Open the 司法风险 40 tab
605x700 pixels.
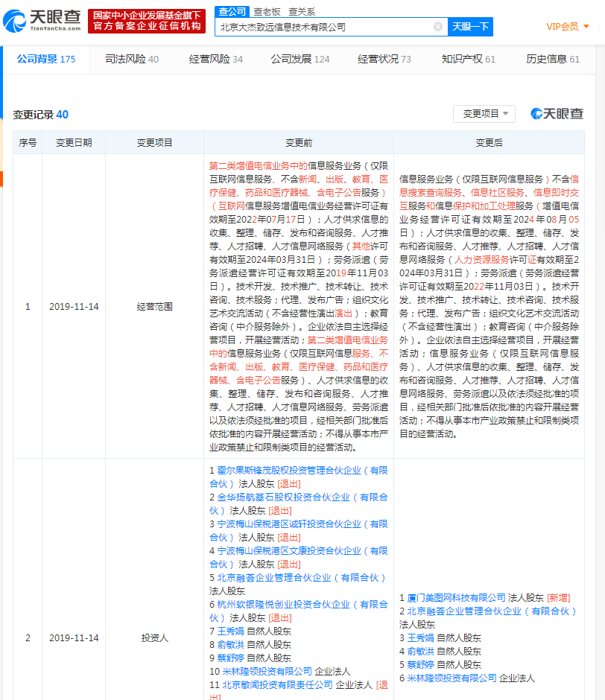(132, 59)
